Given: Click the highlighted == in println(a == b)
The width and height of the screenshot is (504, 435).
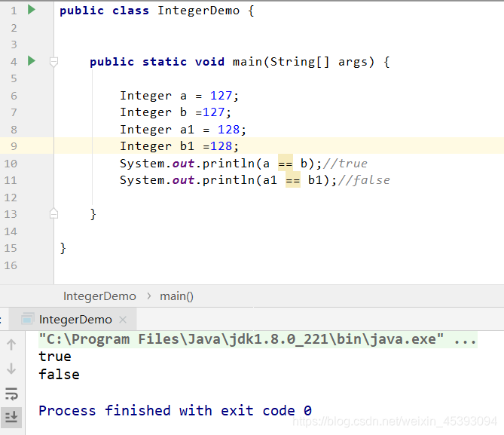Looking at the screenshot, I should coord(286,163).
